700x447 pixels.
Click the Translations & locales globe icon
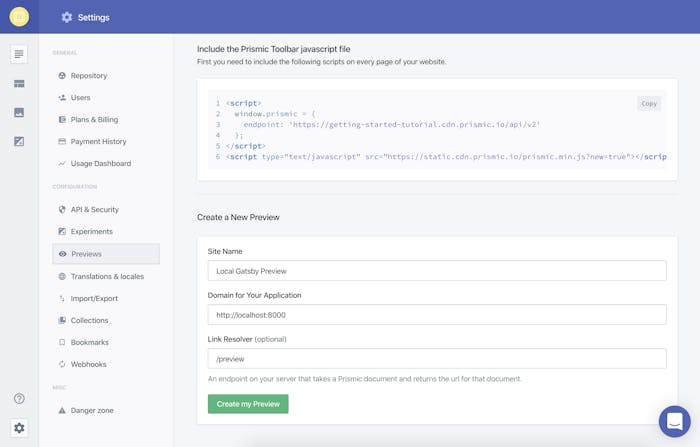[x=62, y=276]
